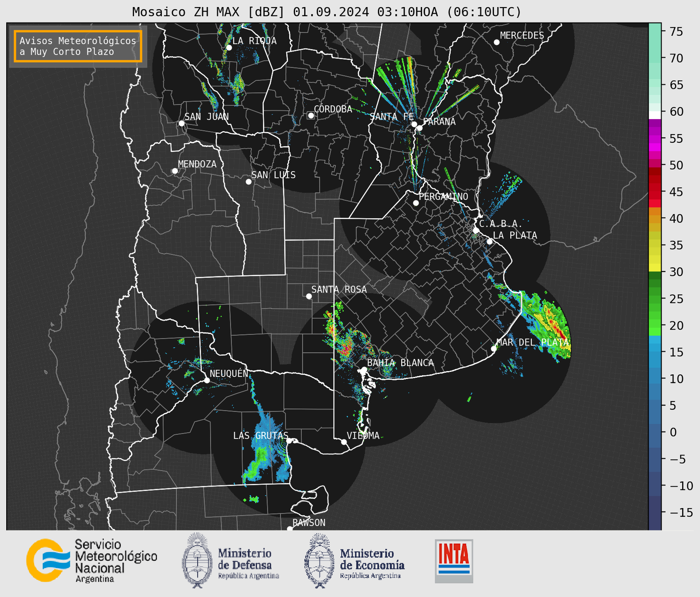Click the CORDOBA label text
Image resolution: width=700 pixels, height=597 pixels.
pos(333,109)
